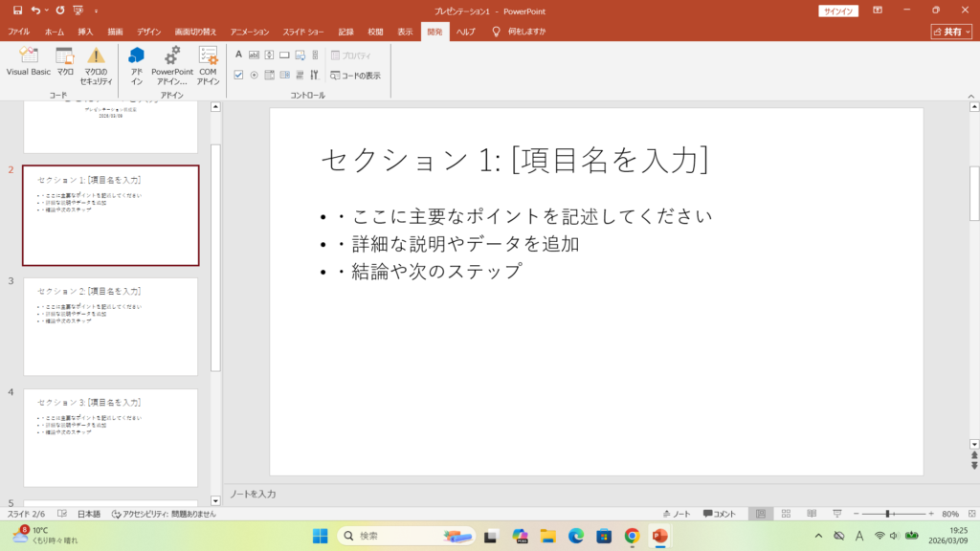980x551 pixels.
Task: Open the Slide Show (スライド ショー) tab
Action: coord(303,32)
